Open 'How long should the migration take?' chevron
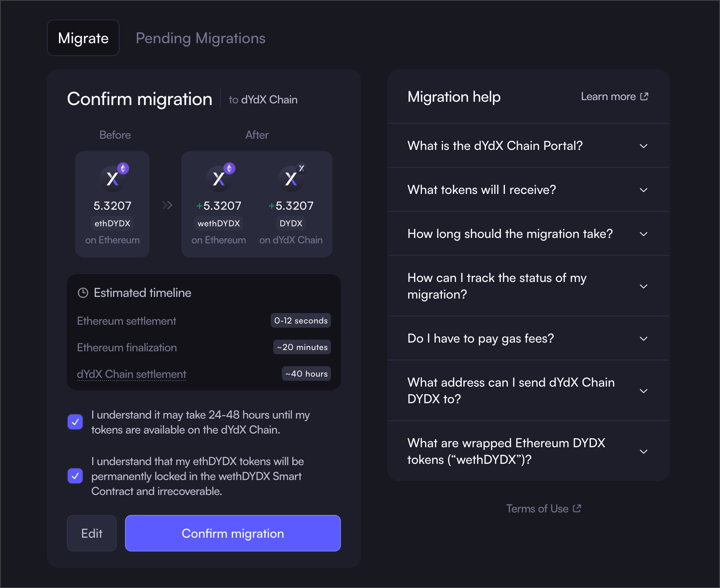 pyautogui.click(x=643, y=234)
